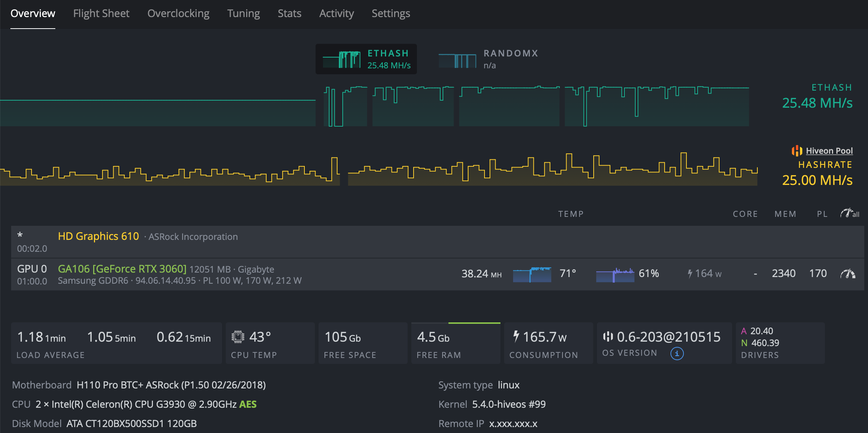Click GPU 0 fan 61% value

pyautogui.click(x=649, y=273)
